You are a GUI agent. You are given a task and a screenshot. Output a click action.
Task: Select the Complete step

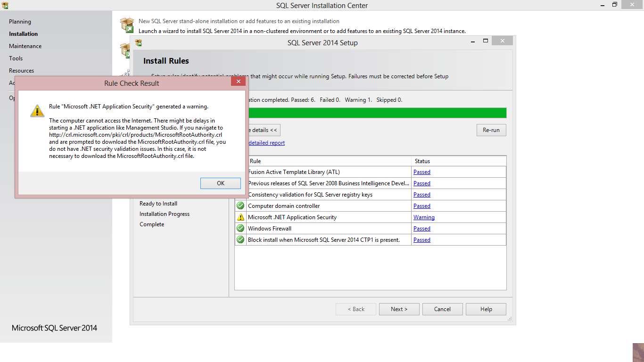tap(152, 224)
